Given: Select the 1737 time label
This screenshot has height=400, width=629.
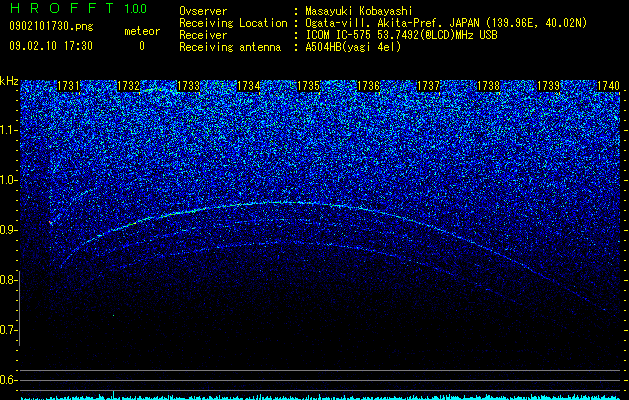Looking at the screenshot, I should [x=428, y=86].
